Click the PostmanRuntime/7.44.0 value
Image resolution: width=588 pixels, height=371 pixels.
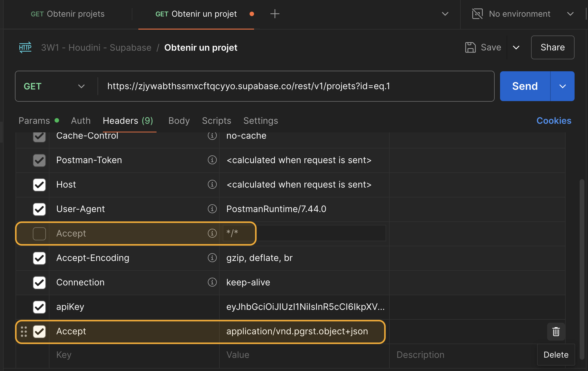[x=276, y=209]
